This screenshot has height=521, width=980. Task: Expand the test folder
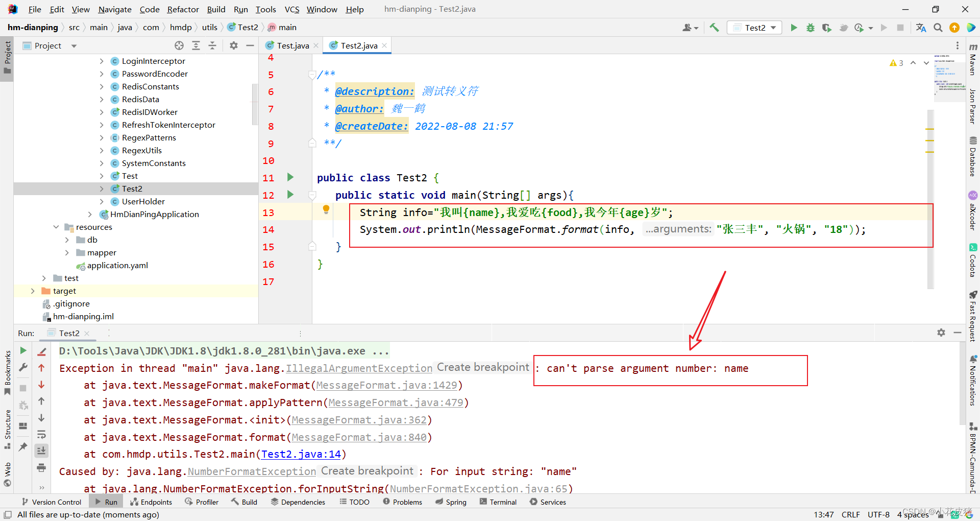(44, 278)
